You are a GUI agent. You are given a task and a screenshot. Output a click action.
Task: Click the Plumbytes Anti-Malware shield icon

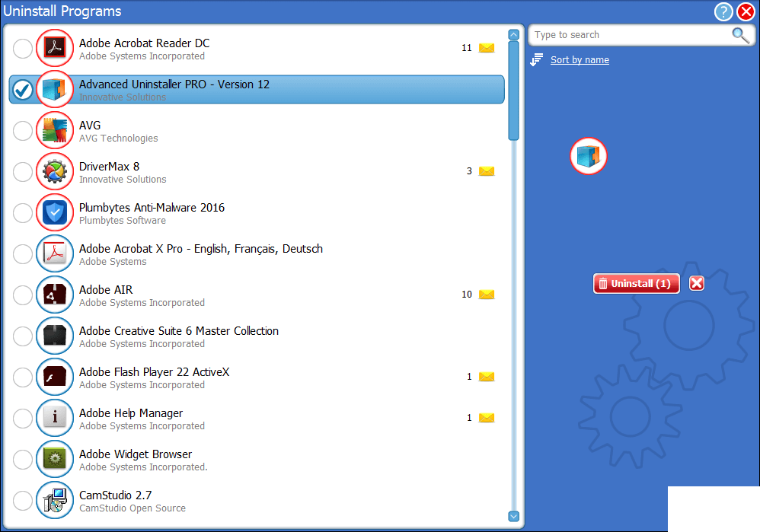pos(55,212)
